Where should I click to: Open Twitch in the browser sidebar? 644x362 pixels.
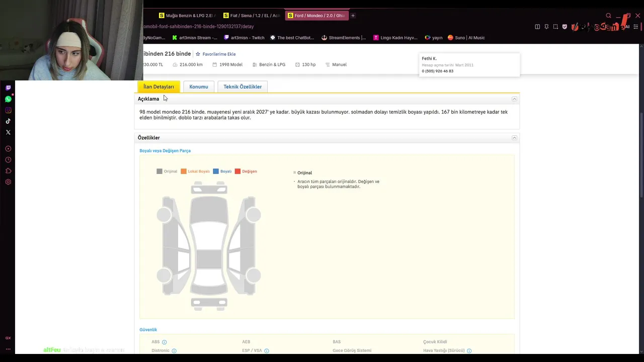8,88
